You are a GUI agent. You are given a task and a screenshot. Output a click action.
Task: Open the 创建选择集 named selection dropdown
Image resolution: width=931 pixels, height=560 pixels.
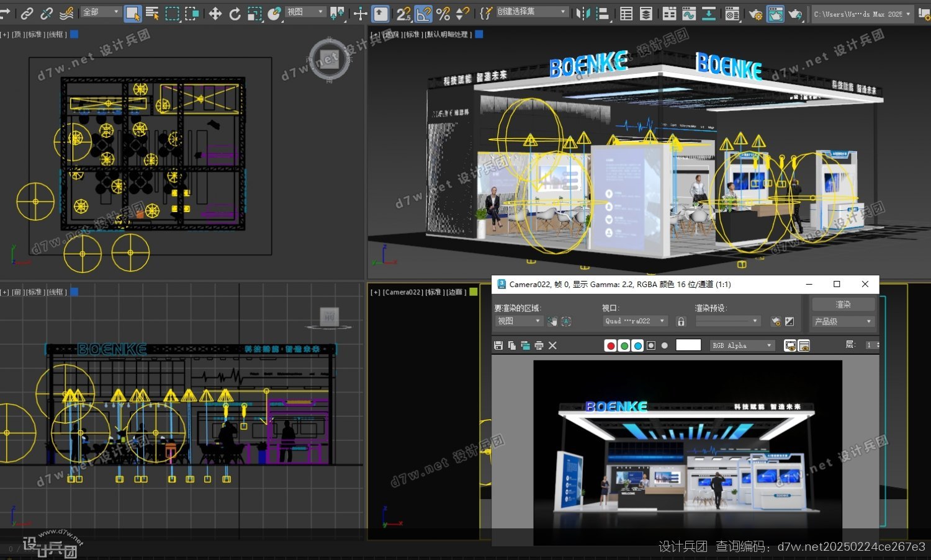coord(531,12)
